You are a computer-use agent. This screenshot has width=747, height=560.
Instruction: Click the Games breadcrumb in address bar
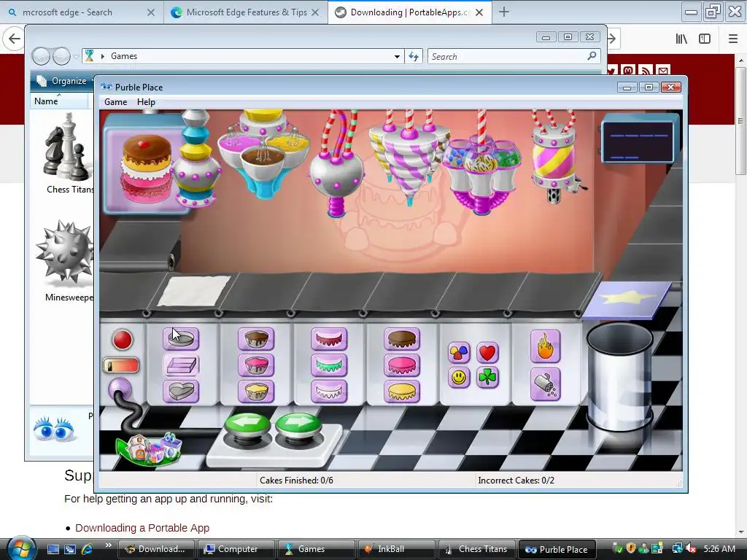(x=124, y=56)
